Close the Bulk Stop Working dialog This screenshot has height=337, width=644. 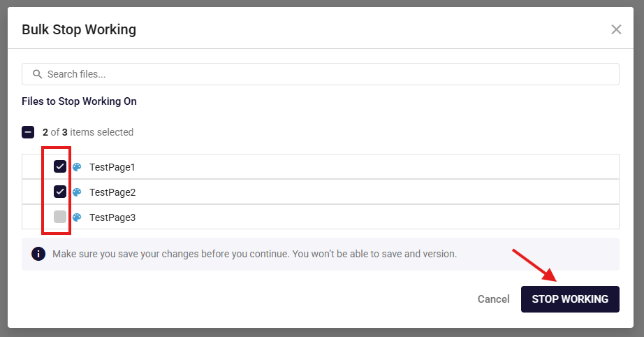click(x=616, y=29)
